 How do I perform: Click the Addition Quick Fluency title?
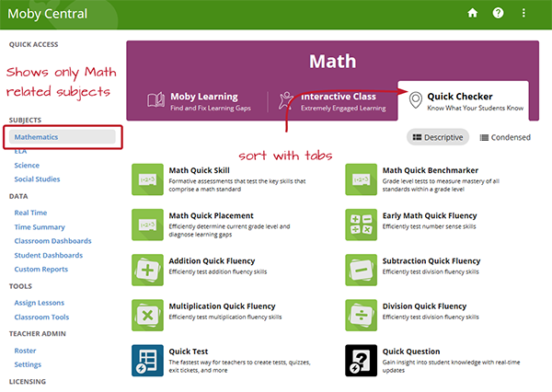tap(212, 261)
